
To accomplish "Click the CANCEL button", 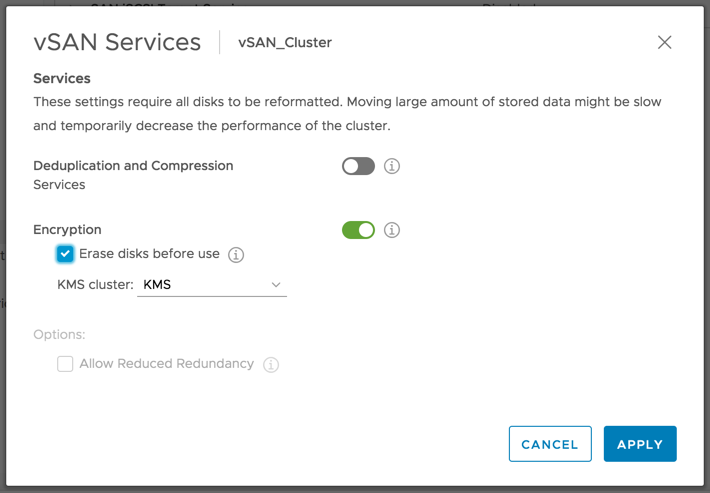I will (x=550, y=444).
